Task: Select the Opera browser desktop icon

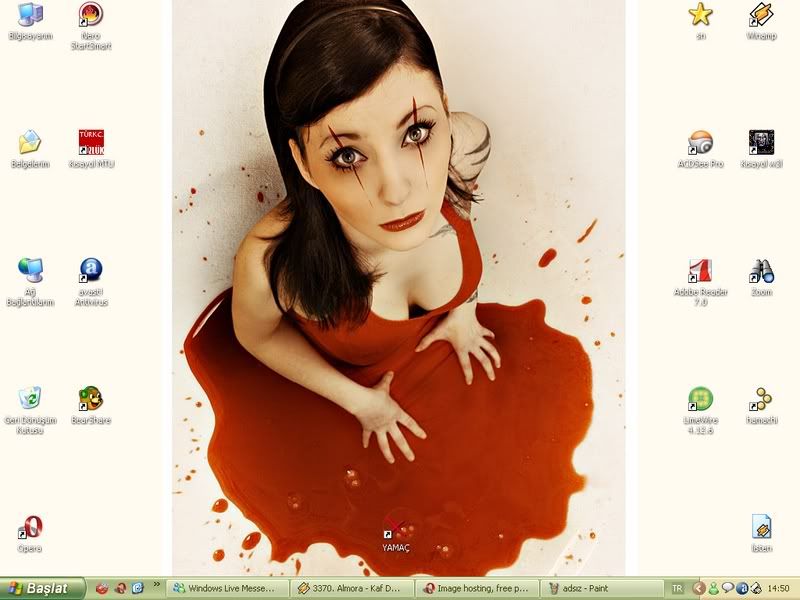Action: coord(30,528)
